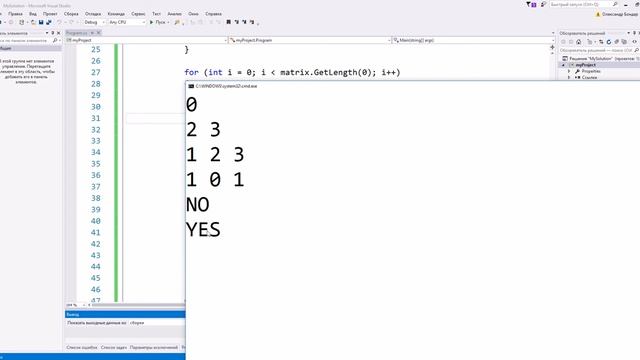Open the Анализ menu
This screenshot has height=360, width=640.
[x=175, y=14]
